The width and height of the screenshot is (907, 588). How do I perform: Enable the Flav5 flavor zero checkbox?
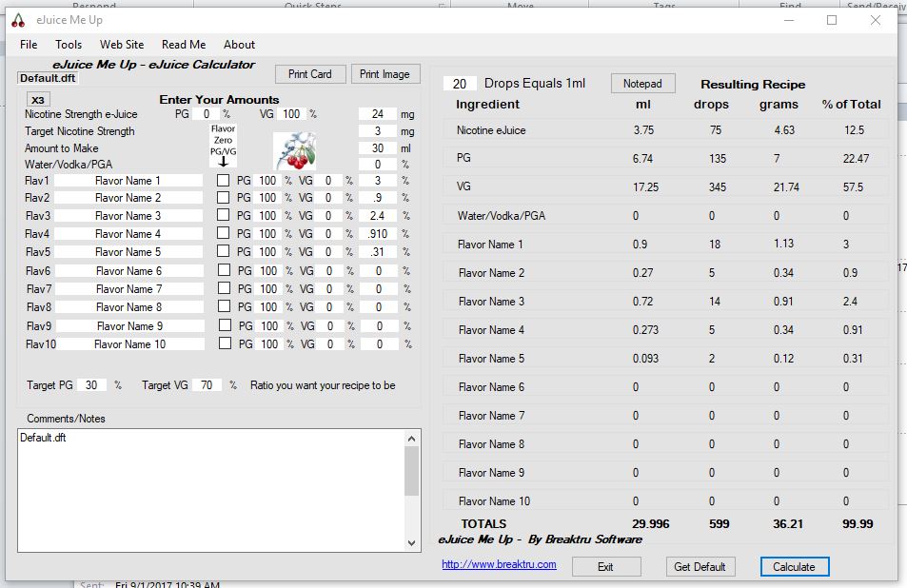[x=224, y=252]
